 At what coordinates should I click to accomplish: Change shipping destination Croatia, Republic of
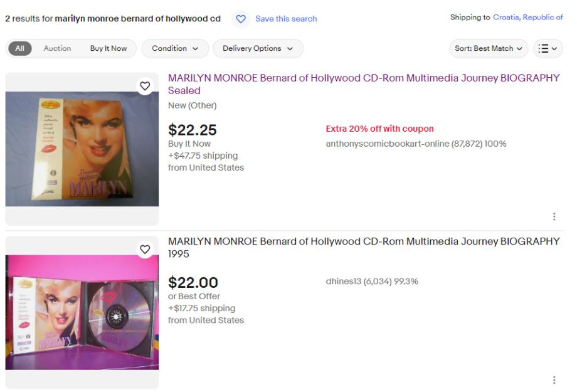527,18
